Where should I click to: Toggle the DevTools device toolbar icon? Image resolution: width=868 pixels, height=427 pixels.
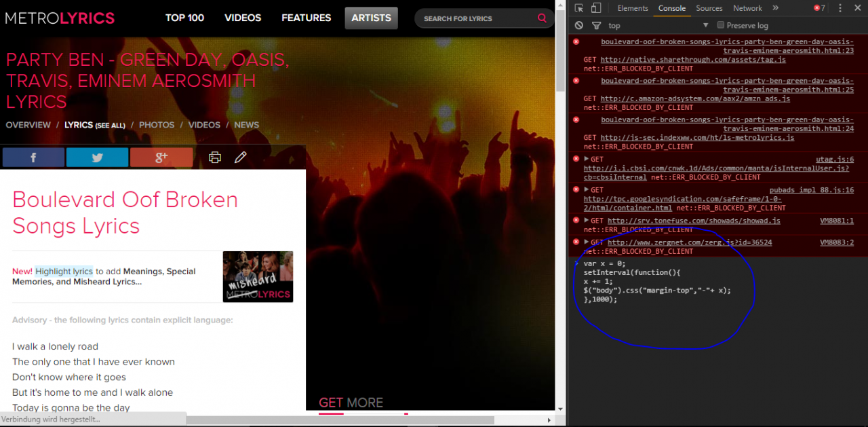pyautogui.click(x=596, y=8)
